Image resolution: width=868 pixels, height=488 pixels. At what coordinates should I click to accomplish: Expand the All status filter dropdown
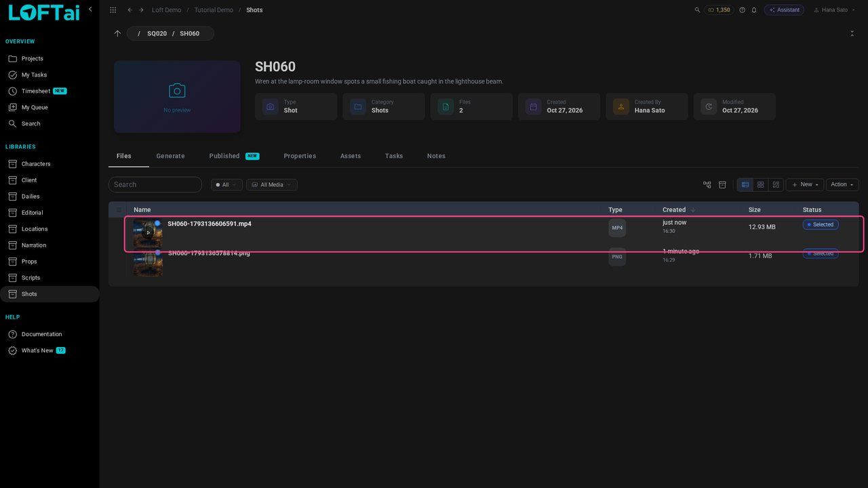click(226, 184)
